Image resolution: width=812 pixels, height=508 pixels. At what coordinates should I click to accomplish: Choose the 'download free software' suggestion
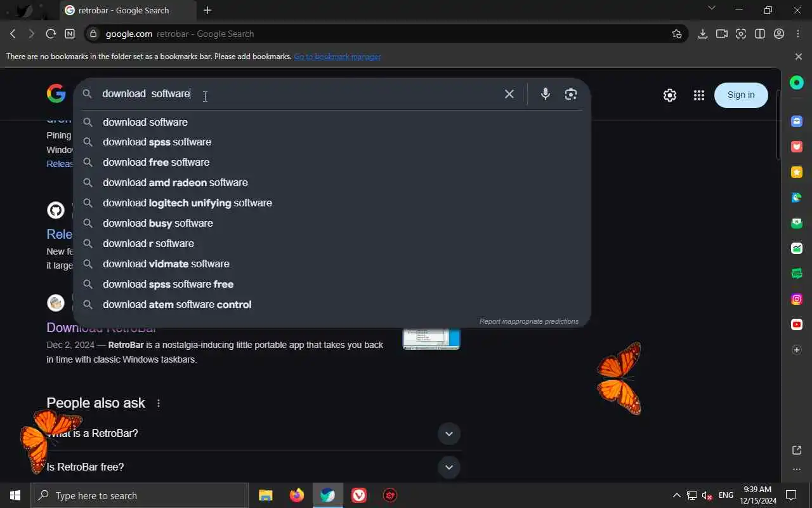(332, 163)
